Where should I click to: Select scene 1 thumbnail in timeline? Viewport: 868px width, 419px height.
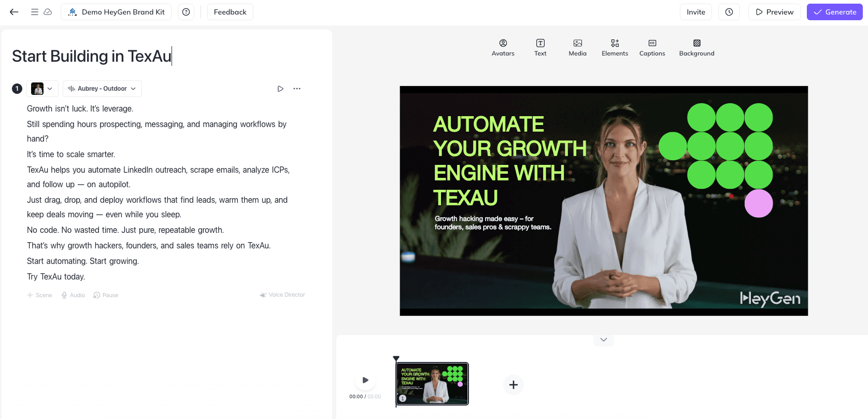tap(432, 384)
